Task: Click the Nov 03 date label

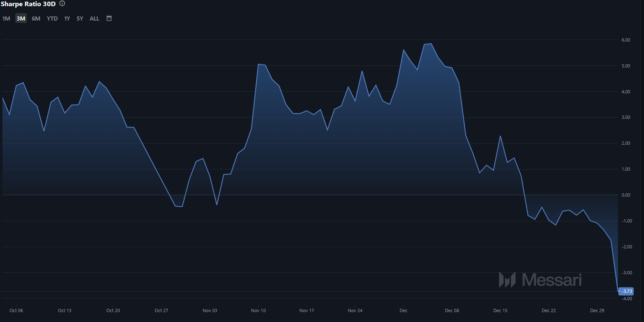Action: [210, 310]
